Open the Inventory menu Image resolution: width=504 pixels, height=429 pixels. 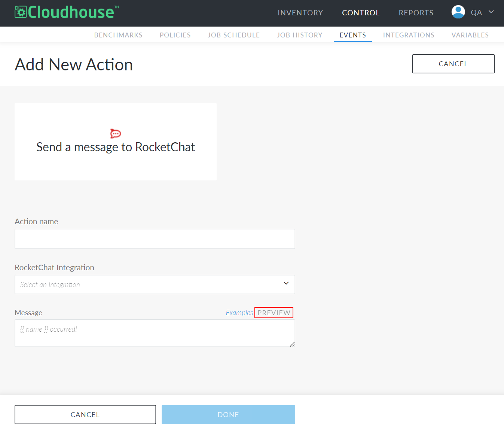[x=300, y=13]
